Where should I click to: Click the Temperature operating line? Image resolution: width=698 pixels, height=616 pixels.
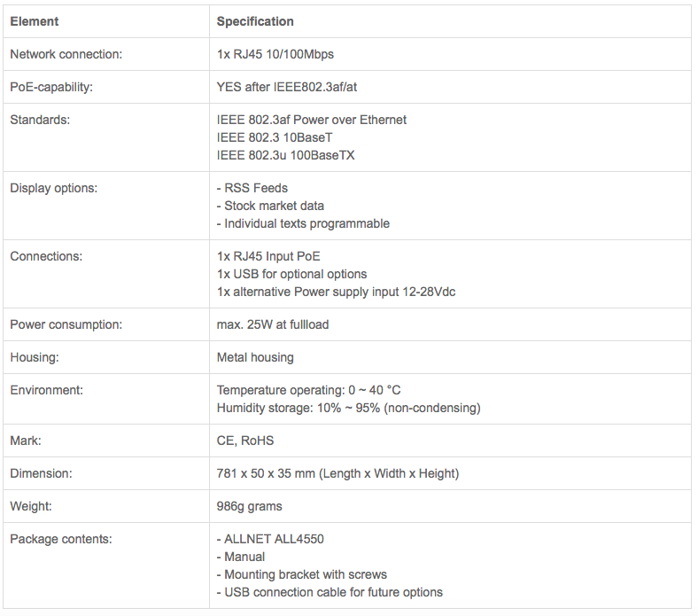pyautogui.click(x=309, y=390)
